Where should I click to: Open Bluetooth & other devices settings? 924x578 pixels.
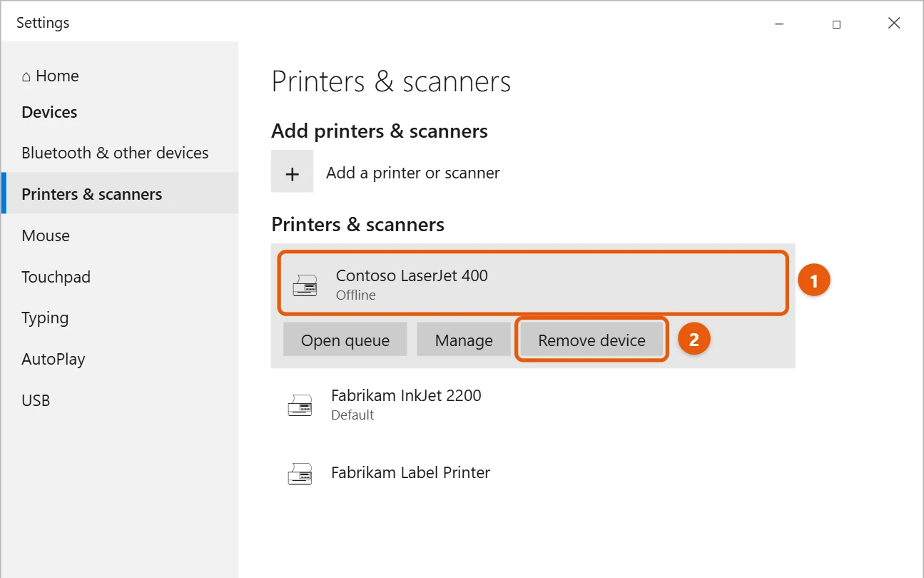[115, 153]
